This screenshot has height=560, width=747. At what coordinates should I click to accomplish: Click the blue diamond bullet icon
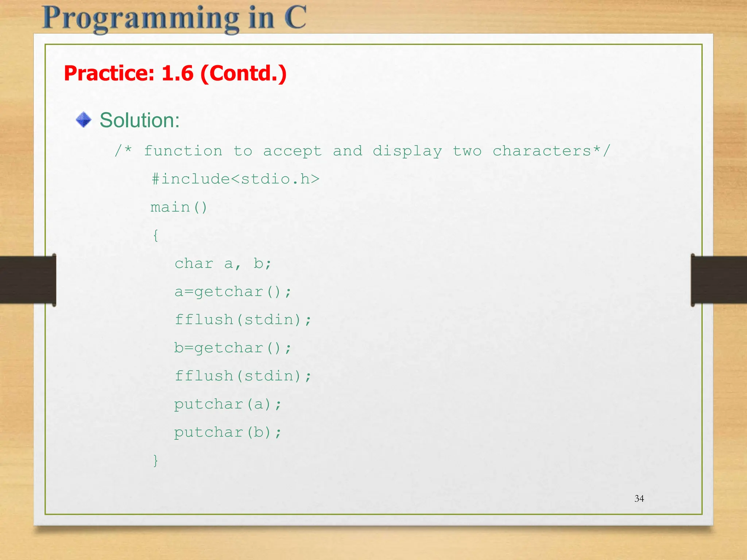tap(84, 120)
